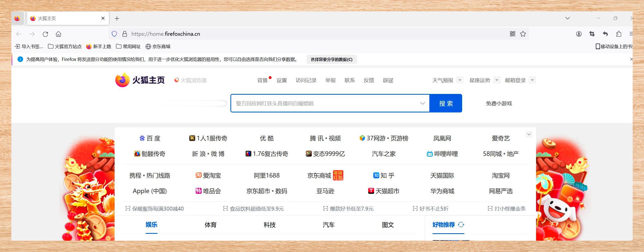Open the Firefox account icon

tap(578, 34)
